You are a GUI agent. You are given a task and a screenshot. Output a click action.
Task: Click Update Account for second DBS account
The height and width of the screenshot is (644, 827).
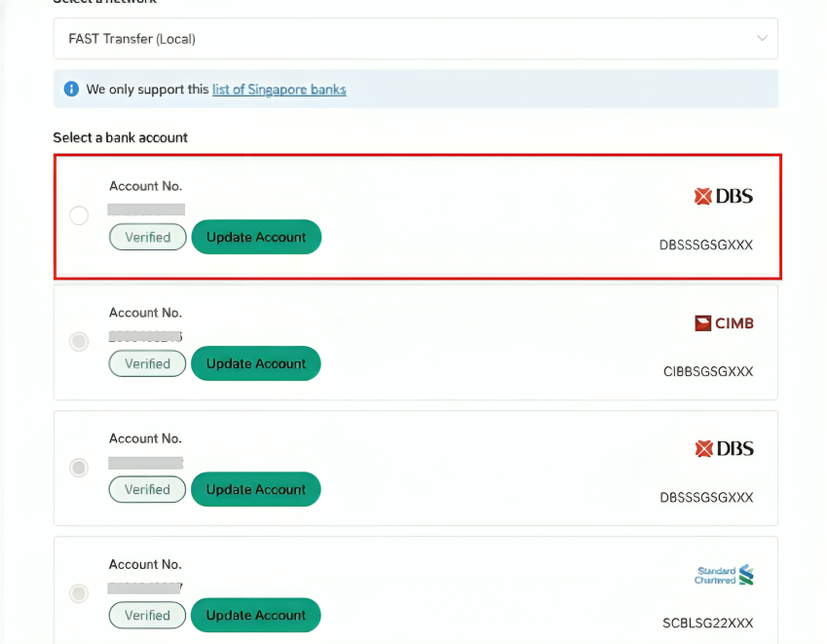[256, 489]
